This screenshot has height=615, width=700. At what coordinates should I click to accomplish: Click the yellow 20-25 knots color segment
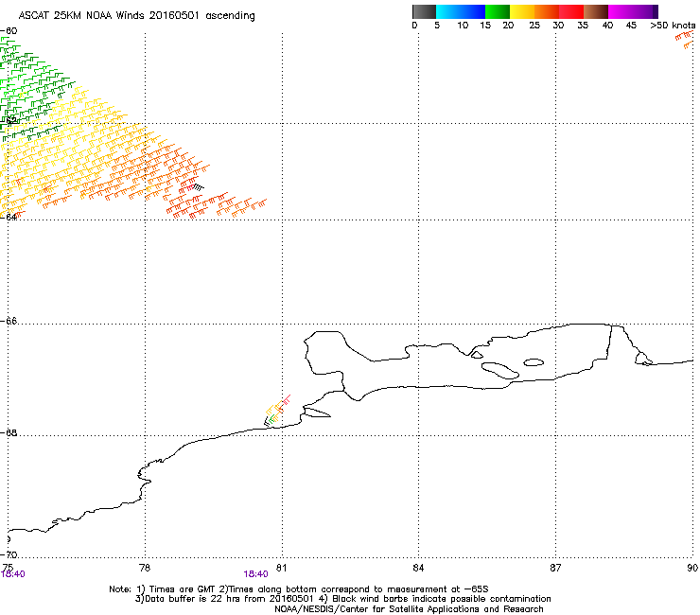522,11
